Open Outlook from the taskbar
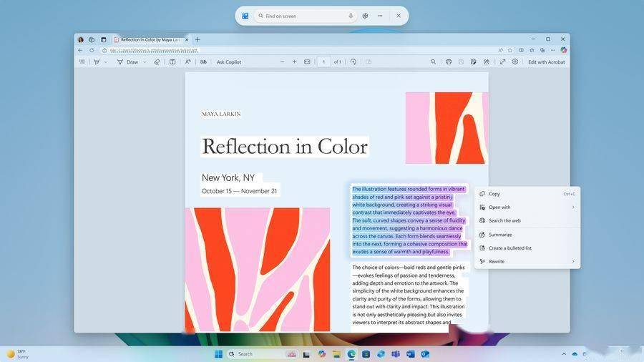The image size is (644, 362). point(425,354)
